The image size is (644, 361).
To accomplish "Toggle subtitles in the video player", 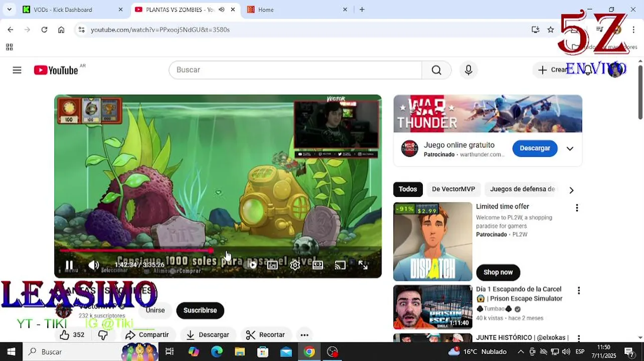I will [x=272, y=265].
